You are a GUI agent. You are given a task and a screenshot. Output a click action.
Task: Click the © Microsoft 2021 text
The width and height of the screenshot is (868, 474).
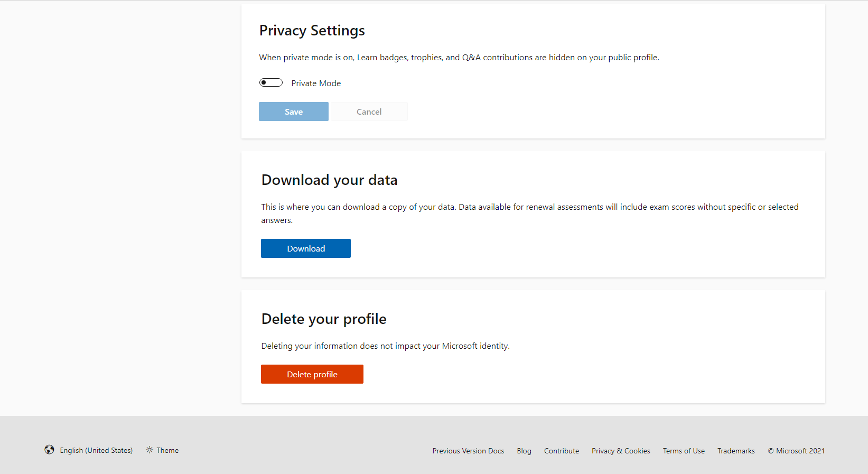796,451
